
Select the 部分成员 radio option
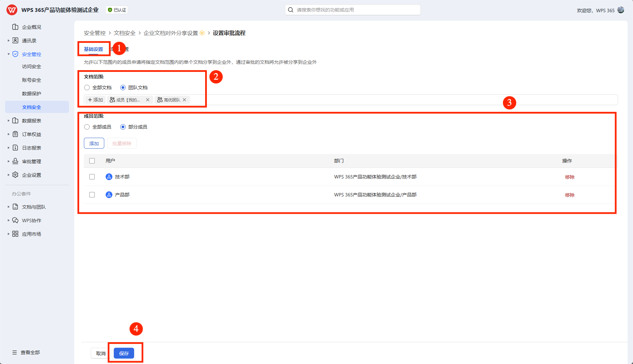click(123, 127)
